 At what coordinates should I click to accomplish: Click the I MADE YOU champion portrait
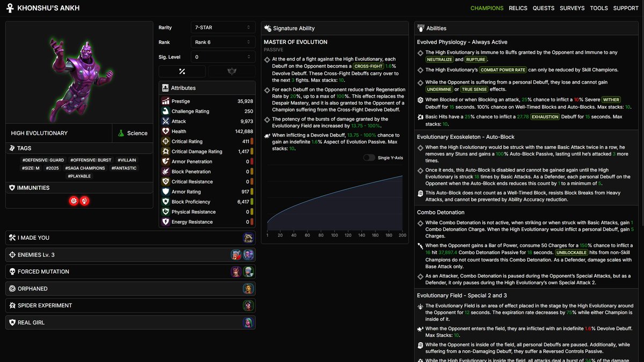tap(248, 238)
